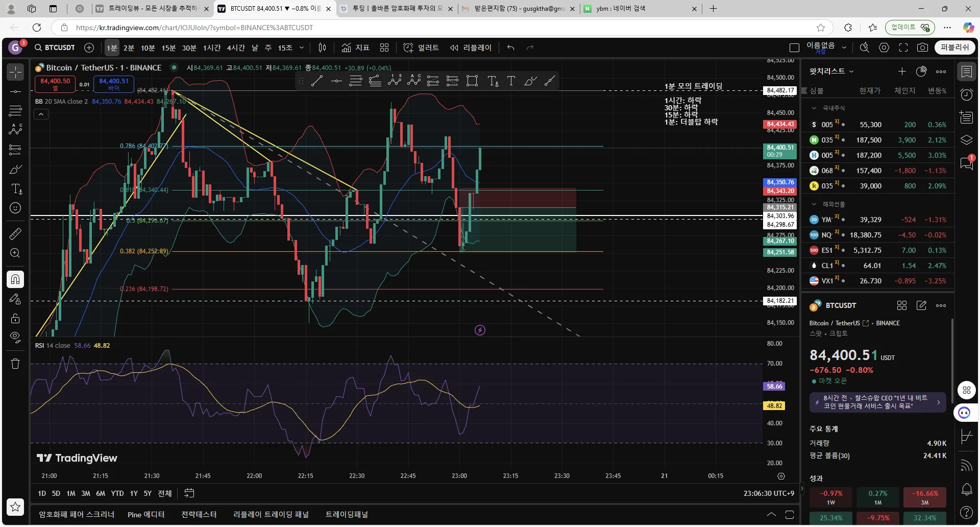Screen dimensions: 980x527
Task: Collapse the 해외선물 watchlist section
Action: coord(814,204)
